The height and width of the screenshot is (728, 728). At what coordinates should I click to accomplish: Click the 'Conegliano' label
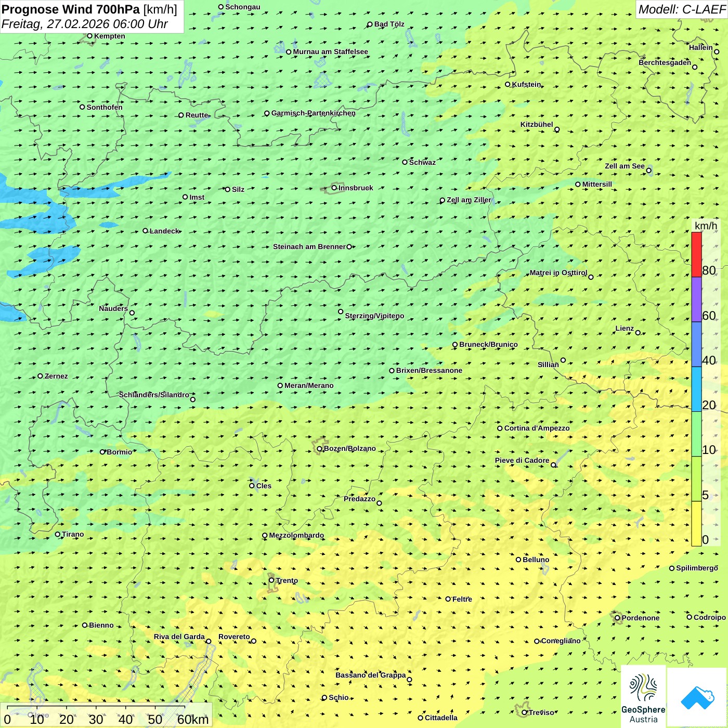[561, 641]
